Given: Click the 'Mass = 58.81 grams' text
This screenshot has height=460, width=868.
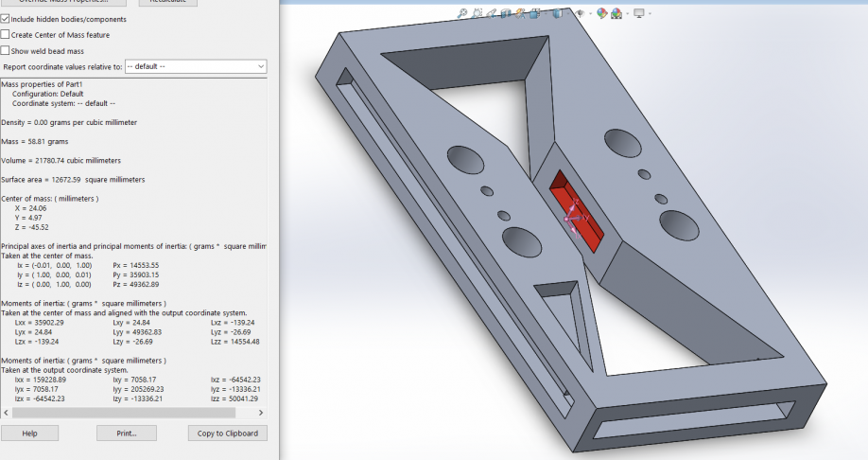Looking at the screenshot, I should pos(35,141).
